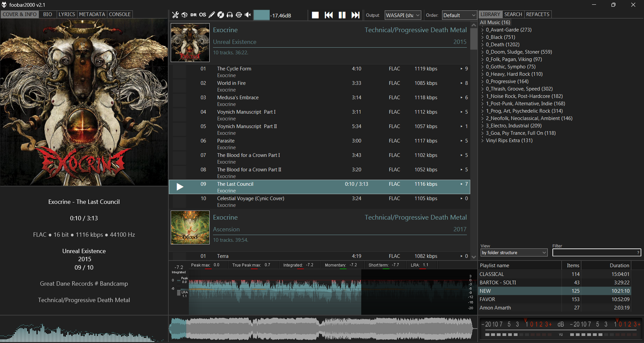Image resolution: width=644 pixels, height=343 pixels.
Task: Click the library Filter input field
Action: click(594, 252)
